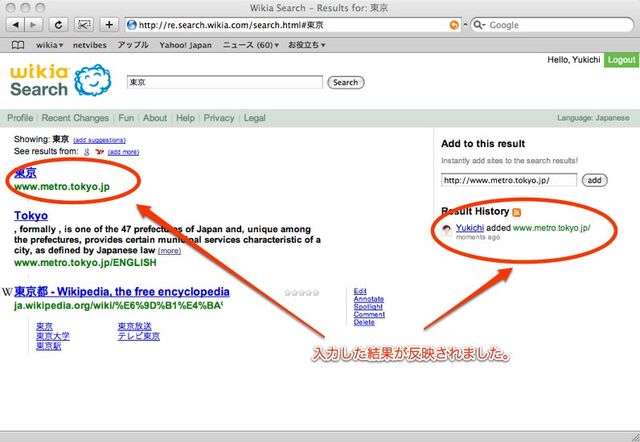This screenshot has width=640, height=442.
Task: Open Recent Changes
Action: (75, 118)
